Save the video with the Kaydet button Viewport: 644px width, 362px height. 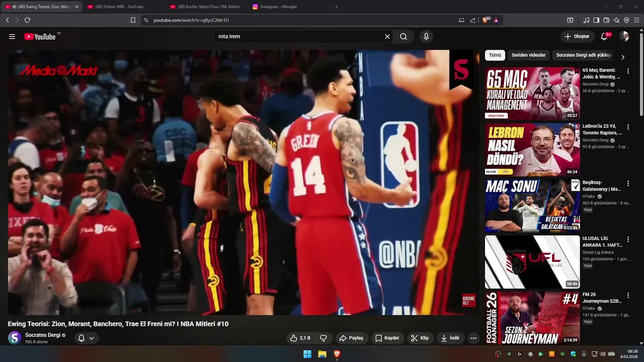(387, 338)
